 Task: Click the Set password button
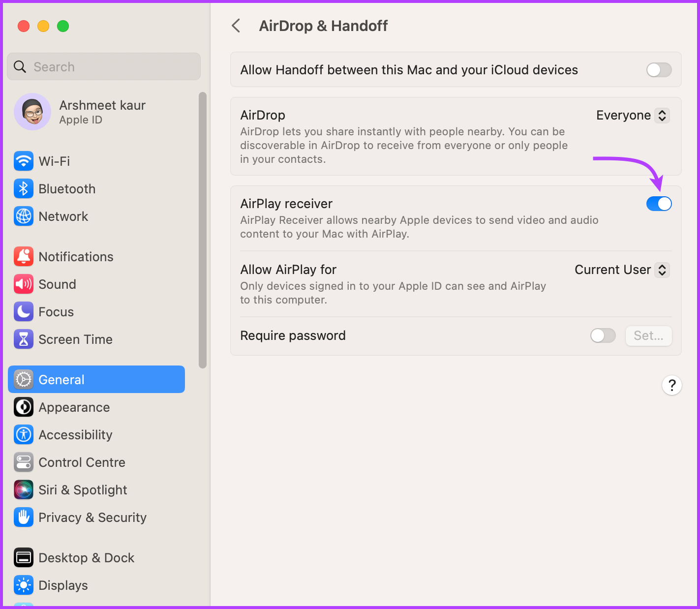[x=648, y=335]
